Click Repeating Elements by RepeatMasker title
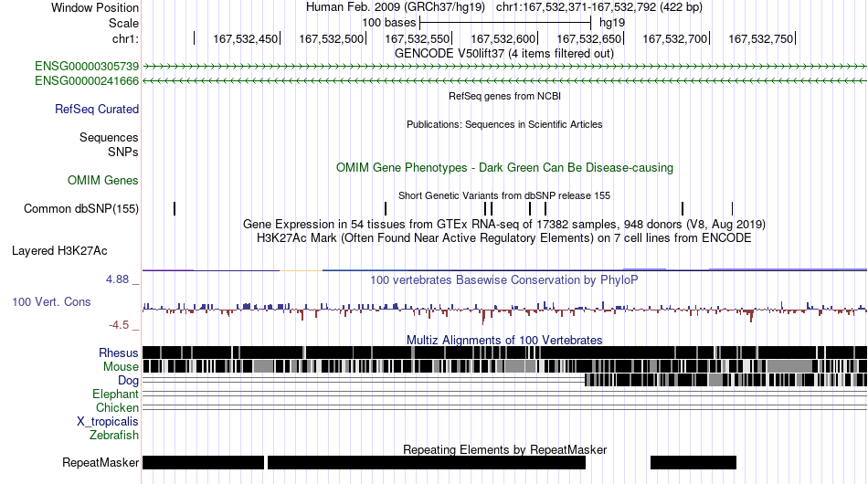Image resolution: width=868 pixels, height=484 pixels. coord(505,449)
